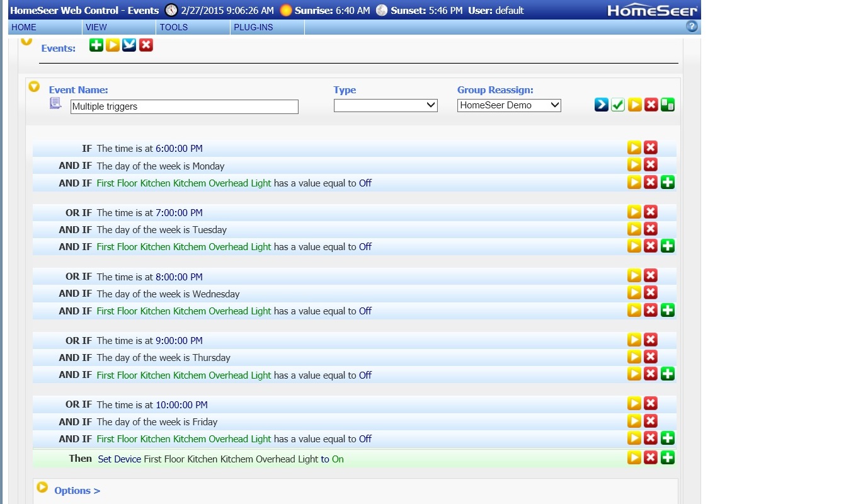Click the green checkmark icon for the event
863x504 pixels.
click(x=618, y=105)
